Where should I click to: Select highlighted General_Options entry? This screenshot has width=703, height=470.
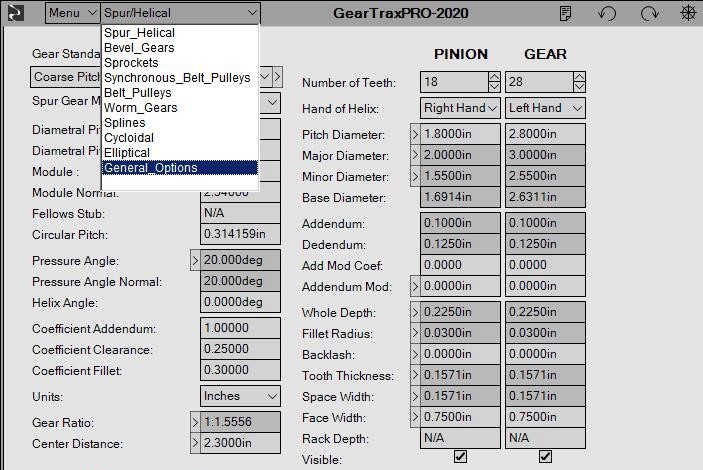point(180,168)
